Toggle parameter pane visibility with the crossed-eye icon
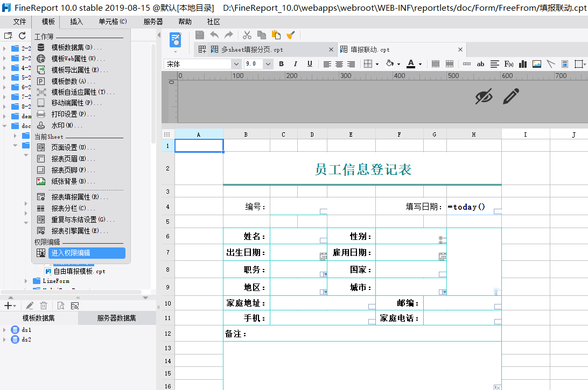Image resolution: width=588 pixels, height=390 pixels. click(x=484, y=97)
